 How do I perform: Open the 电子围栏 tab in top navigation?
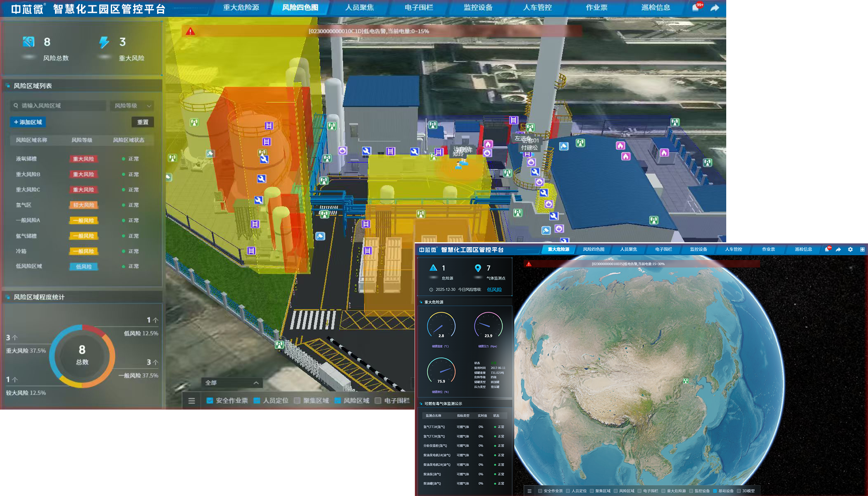coord(419,7)
